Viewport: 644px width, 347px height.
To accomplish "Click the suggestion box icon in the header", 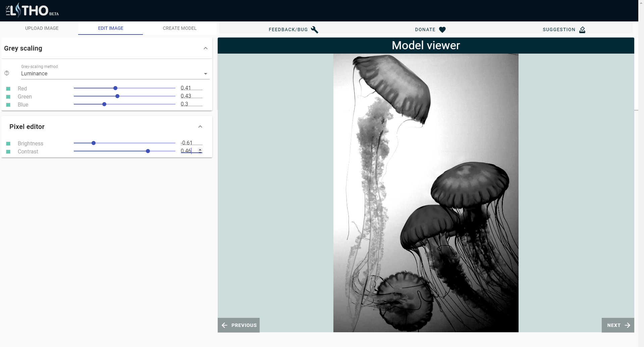I will pyautogui.click(x=582, y=30).
